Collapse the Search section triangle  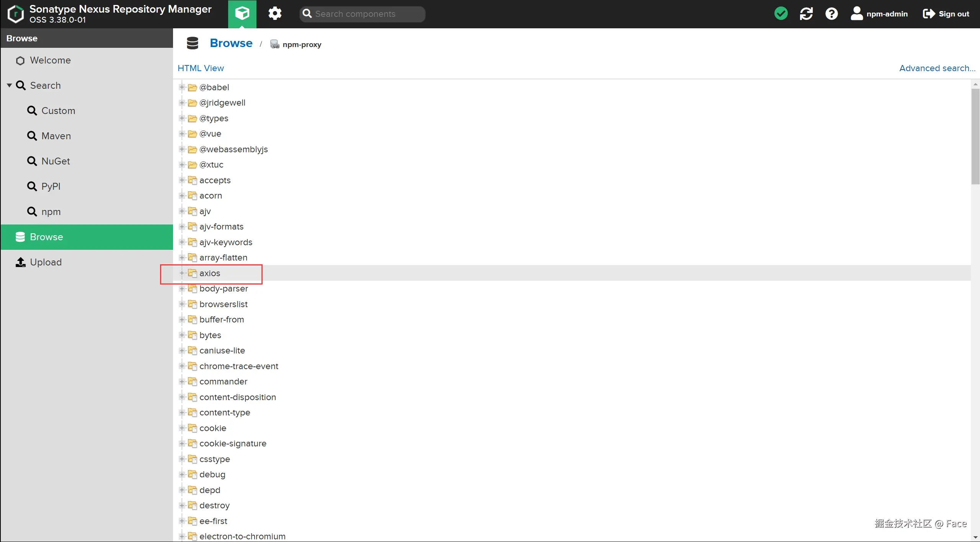[x=9, y=85]
